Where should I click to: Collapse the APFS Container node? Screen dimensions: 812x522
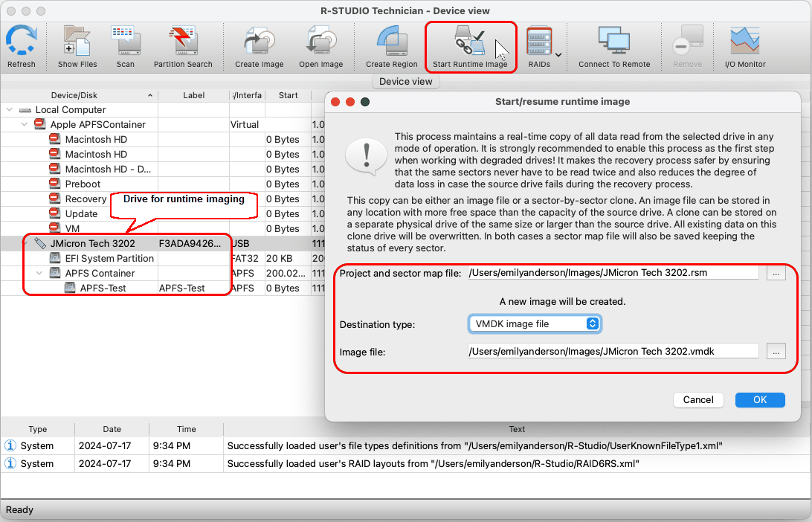[x=39, y=273]
